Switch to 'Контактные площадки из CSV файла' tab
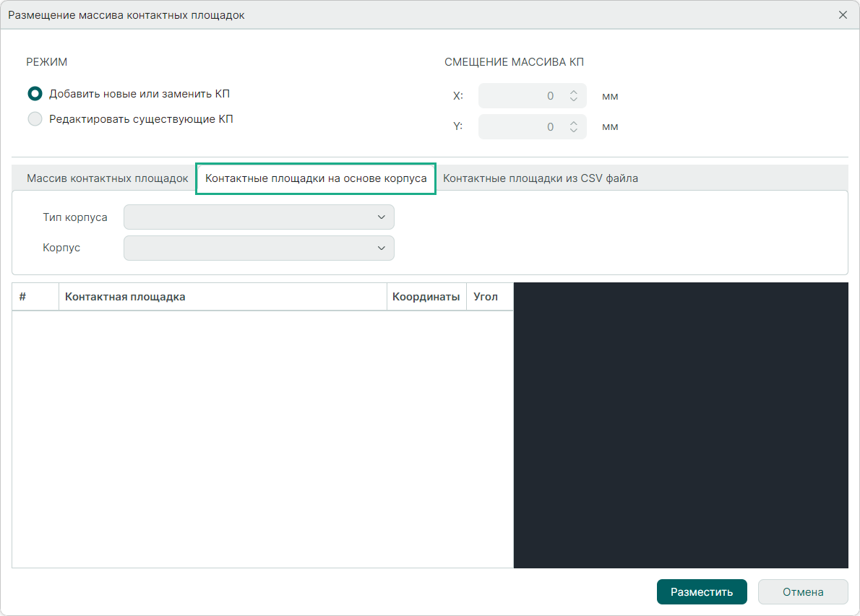Viewport: 860px width, 616px height. [540, 178]
